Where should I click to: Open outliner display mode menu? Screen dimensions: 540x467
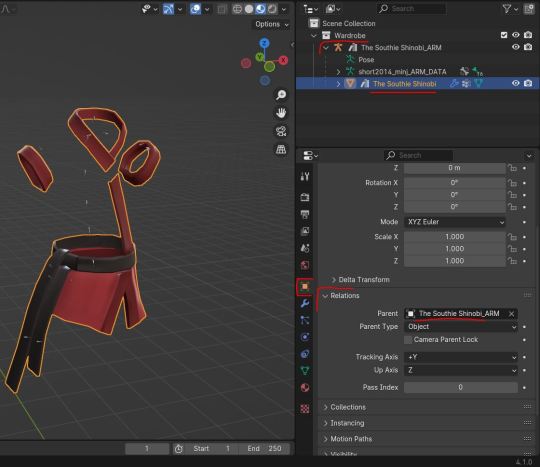coord(311,9)
